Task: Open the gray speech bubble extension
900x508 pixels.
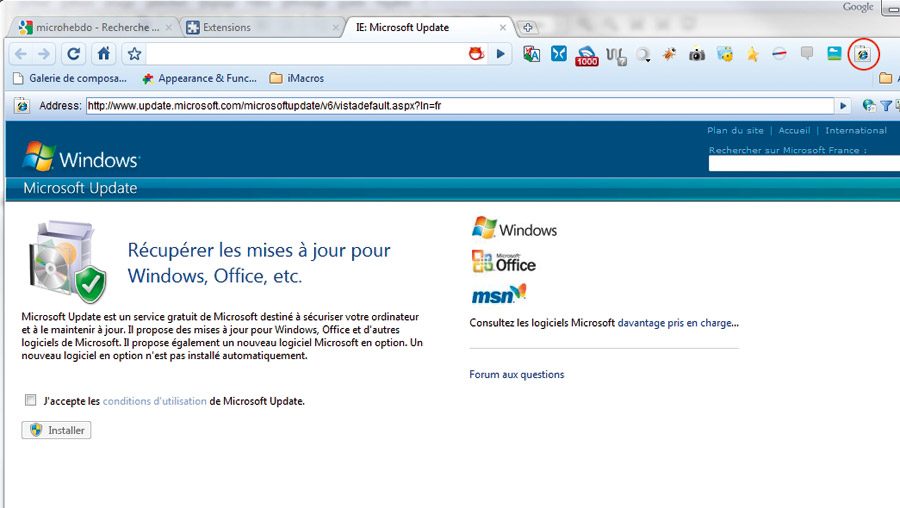Action: coord(807,54)
